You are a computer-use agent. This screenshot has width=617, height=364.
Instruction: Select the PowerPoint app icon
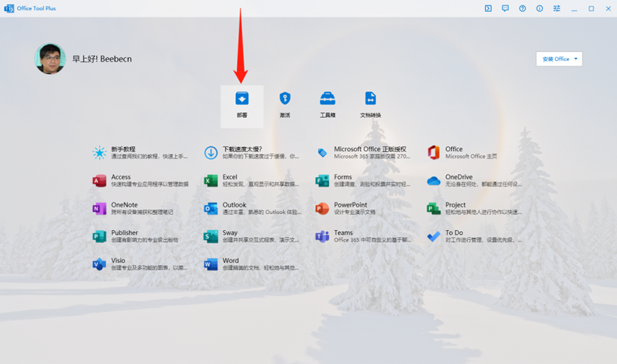pyautogui.click(x=322, y=209)
